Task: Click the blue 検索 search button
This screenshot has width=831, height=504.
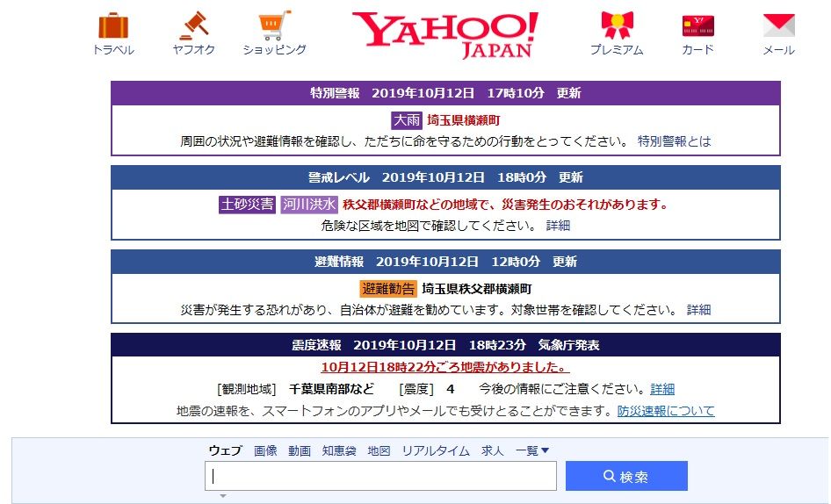Action: [626, 476]
